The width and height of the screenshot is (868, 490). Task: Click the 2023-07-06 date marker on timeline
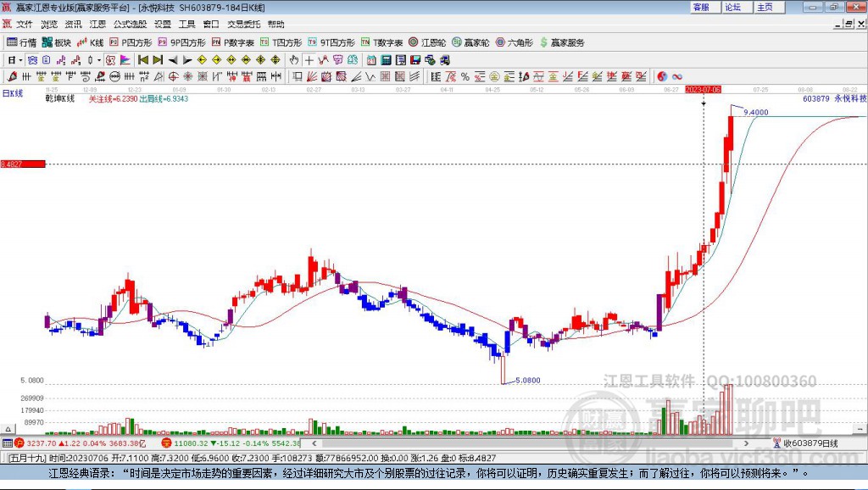(703, 89)
